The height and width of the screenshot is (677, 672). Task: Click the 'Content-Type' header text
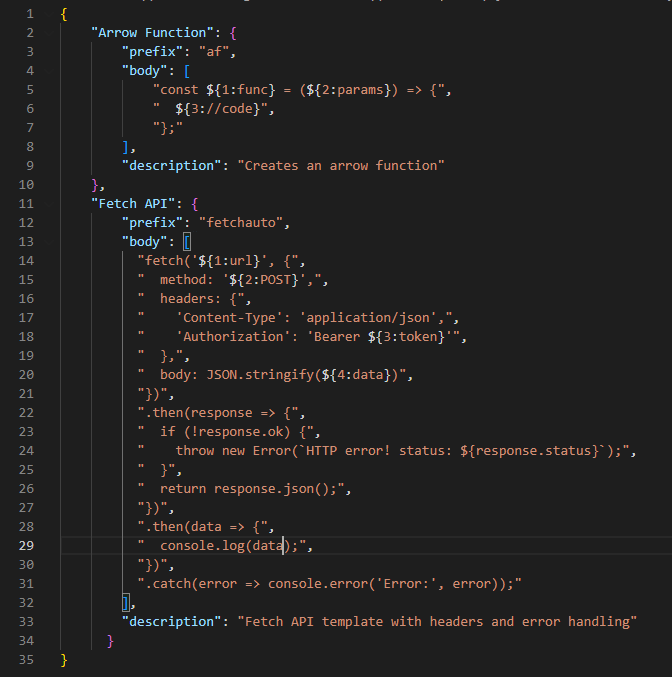point(229,318)
